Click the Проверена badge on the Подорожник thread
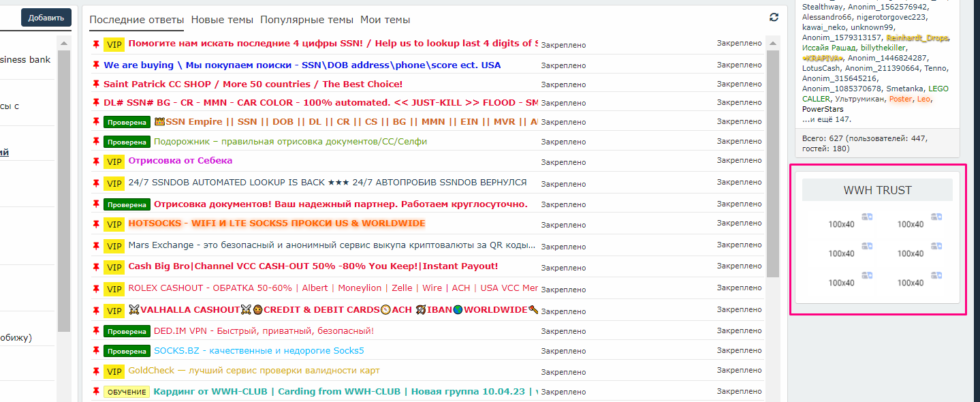 tap(126, 142)
